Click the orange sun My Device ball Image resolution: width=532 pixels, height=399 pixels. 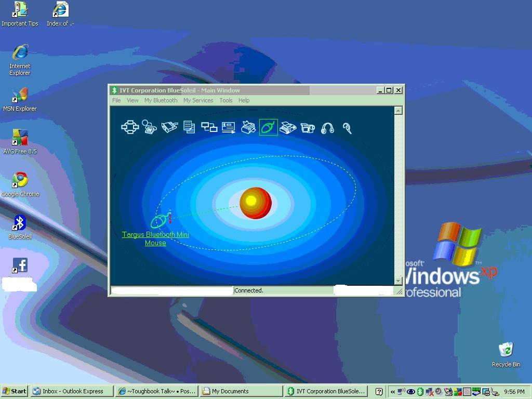click(256, 203)
